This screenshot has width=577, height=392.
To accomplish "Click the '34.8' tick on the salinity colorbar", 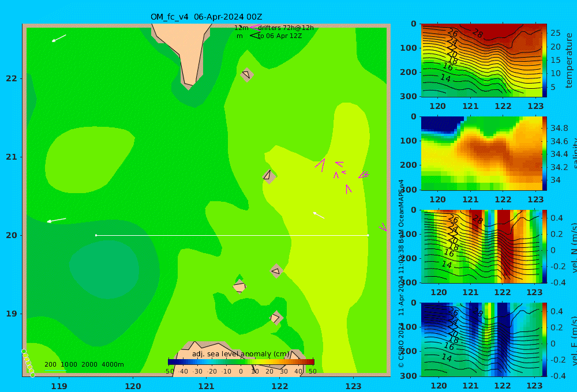I will pos(559,129).
